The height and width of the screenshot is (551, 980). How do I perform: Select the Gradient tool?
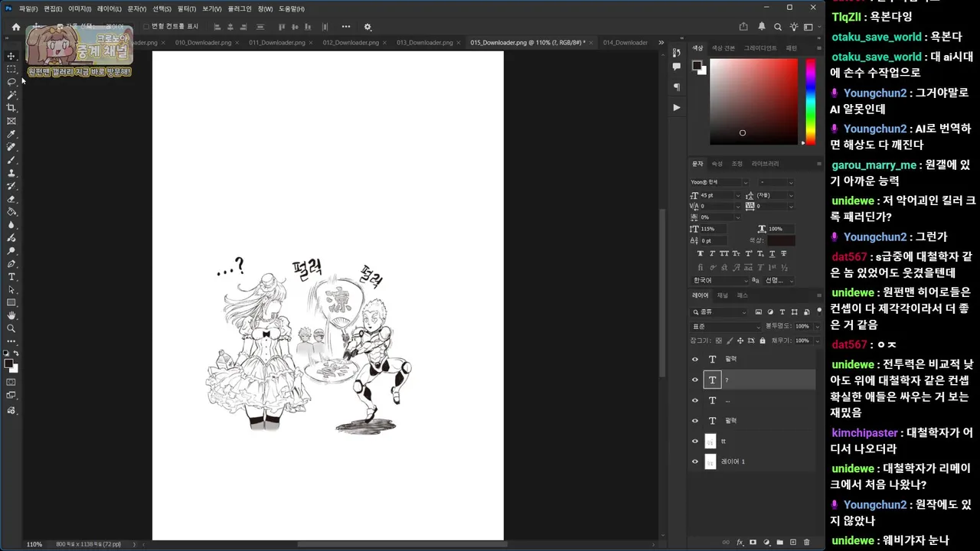pos(11,212)
